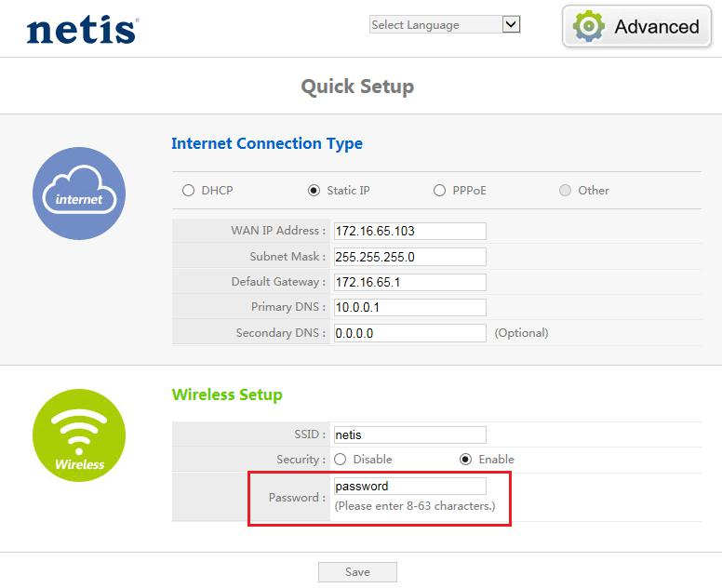Choose the PPPoE connection type
722x588 pixels.
[439, 191]
